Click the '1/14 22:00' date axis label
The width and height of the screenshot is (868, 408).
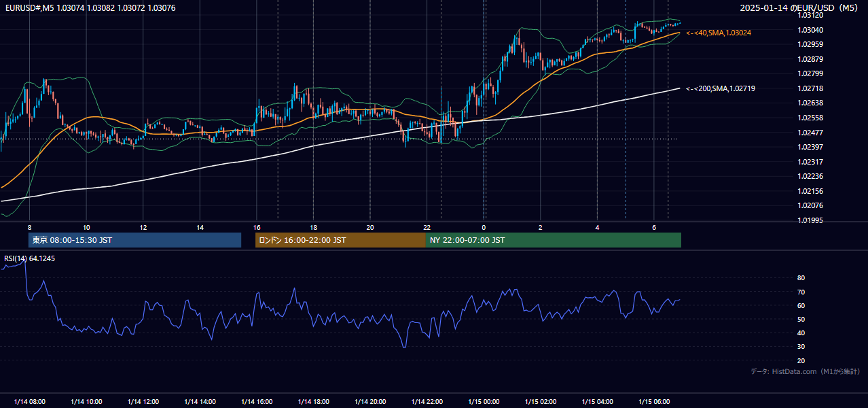(x=427, y=402)
